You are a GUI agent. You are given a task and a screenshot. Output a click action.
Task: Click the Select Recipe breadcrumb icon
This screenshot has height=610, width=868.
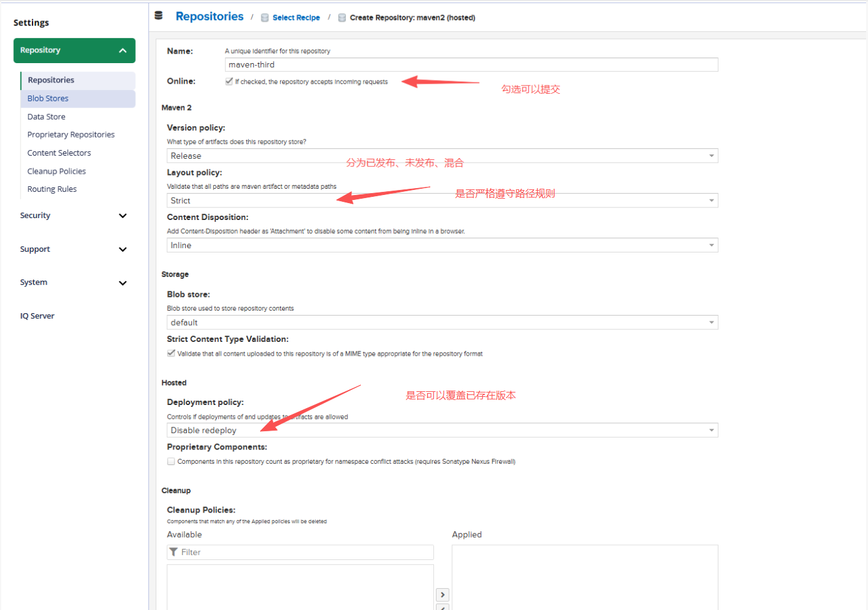pos(265,17)
